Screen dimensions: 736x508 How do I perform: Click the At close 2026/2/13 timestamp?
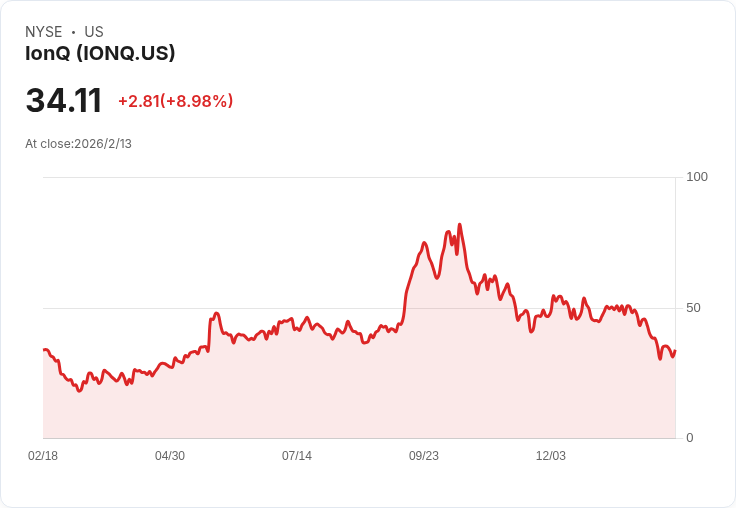click(x=78, y=144)
